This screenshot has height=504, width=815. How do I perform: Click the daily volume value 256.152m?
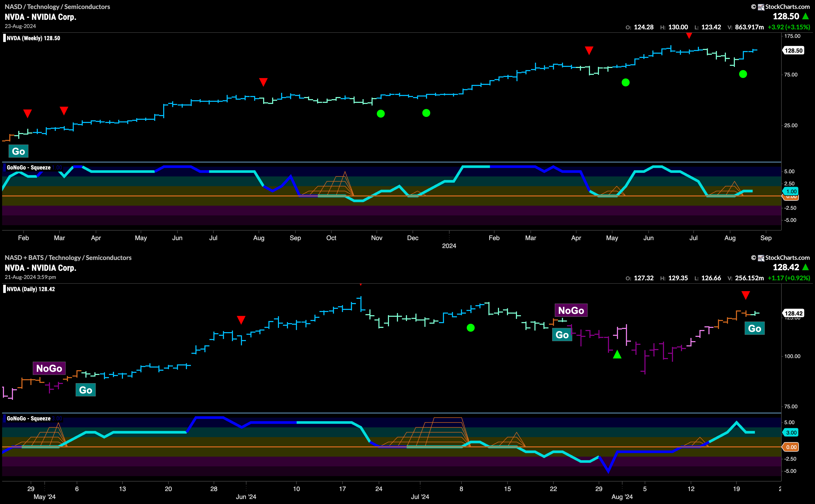pos(749,278)
